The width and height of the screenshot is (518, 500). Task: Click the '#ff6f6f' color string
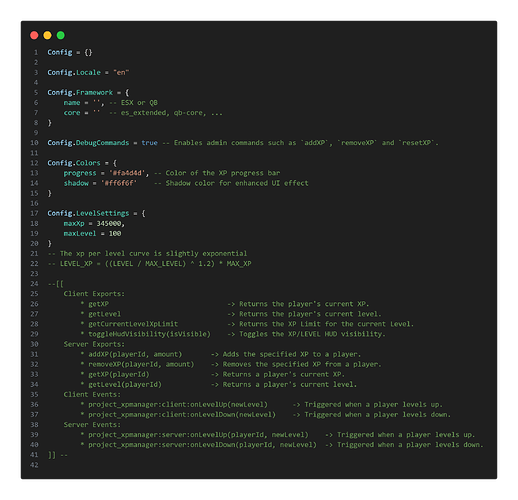119,183
